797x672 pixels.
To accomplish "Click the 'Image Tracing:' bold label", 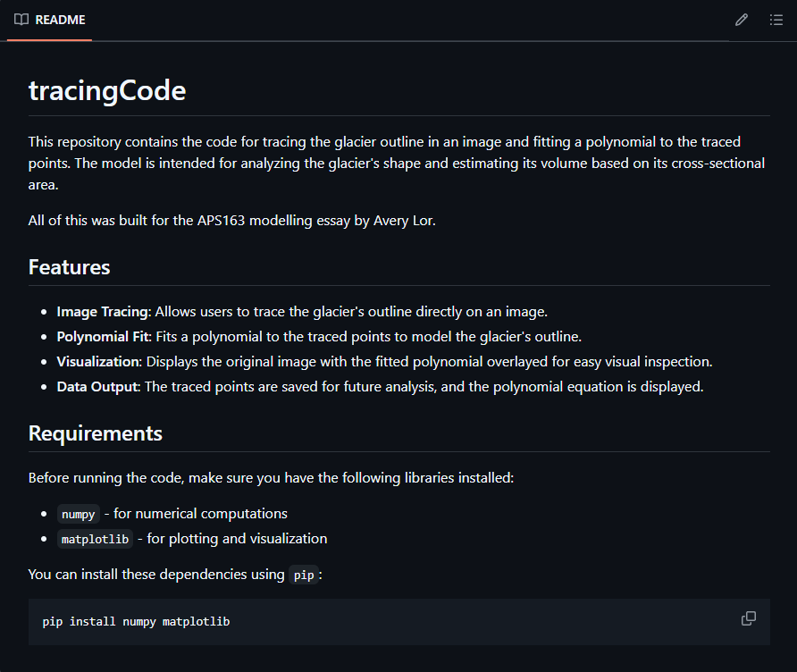I will 105,312.
